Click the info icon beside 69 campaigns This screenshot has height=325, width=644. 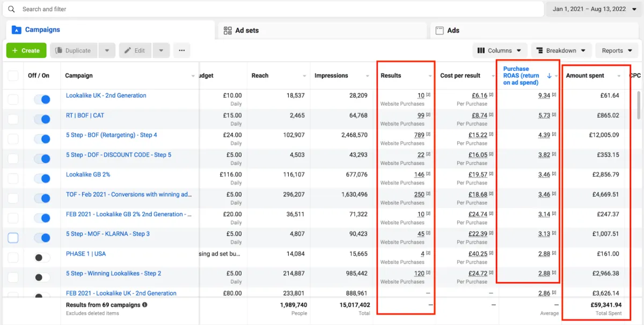pyautogui.click(x=145, y=305)
